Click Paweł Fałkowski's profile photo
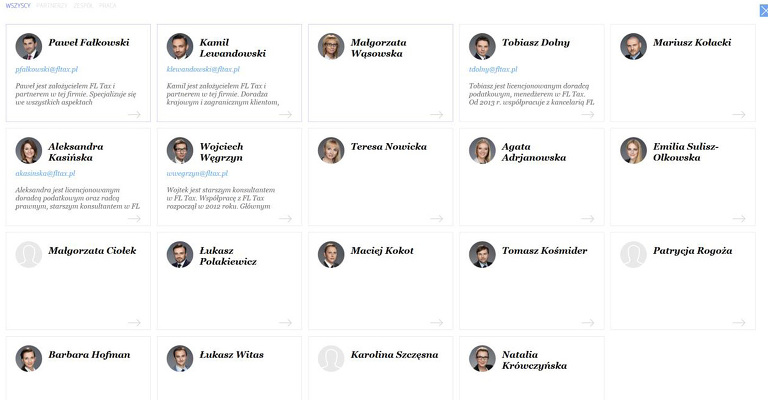 (28, 46)
